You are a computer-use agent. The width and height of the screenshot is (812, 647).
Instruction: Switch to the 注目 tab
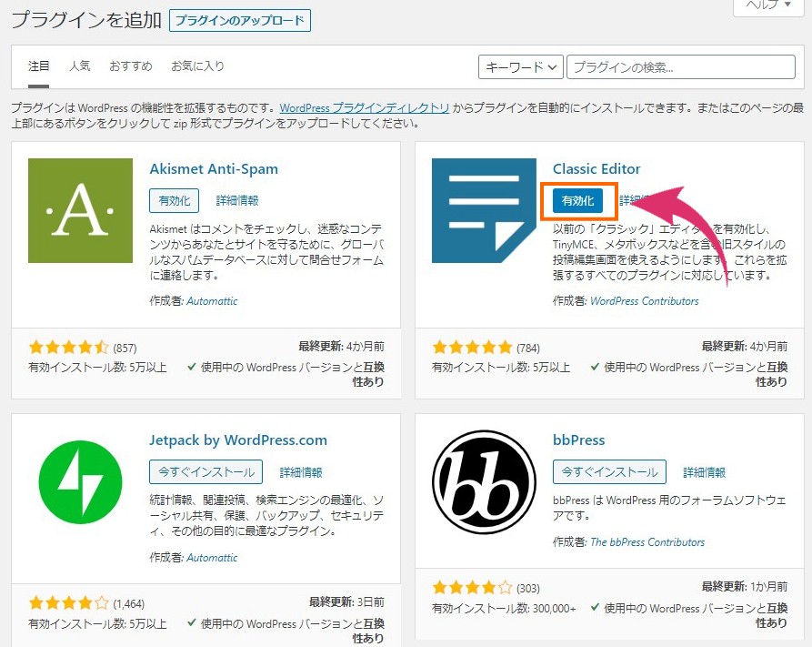pos(38,66)
